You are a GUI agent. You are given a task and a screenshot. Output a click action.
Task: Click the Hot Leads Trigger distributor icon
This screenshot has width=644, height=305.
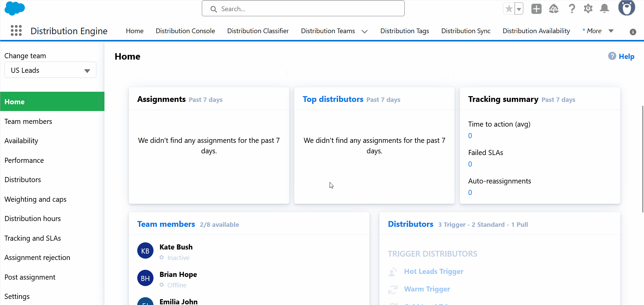point(393,272)
